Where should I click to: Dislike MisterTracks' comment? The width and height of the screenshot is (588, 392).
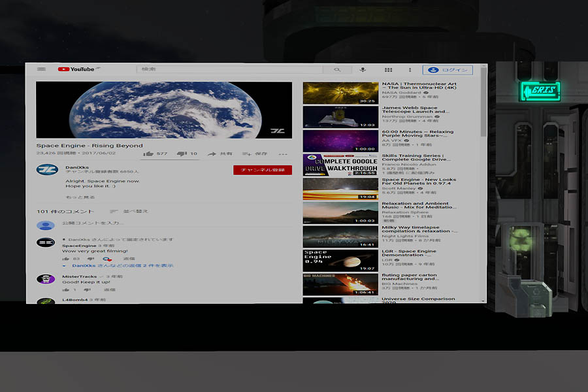[x=88, y=289]
